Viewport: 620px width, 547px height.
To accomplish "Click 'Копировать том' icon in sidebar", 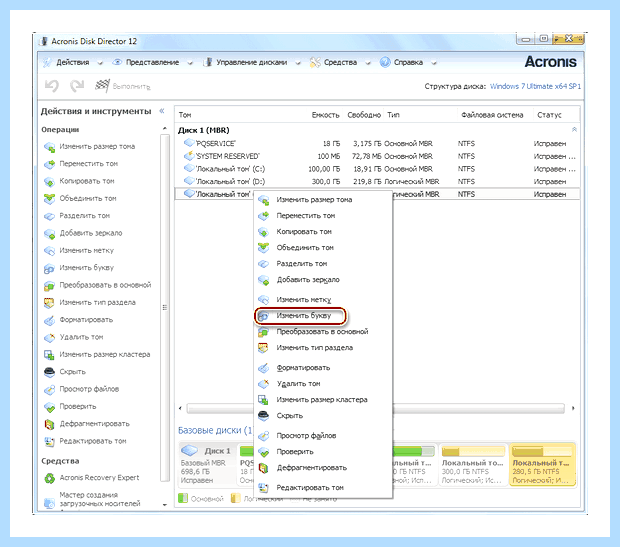I will point(49,182).
